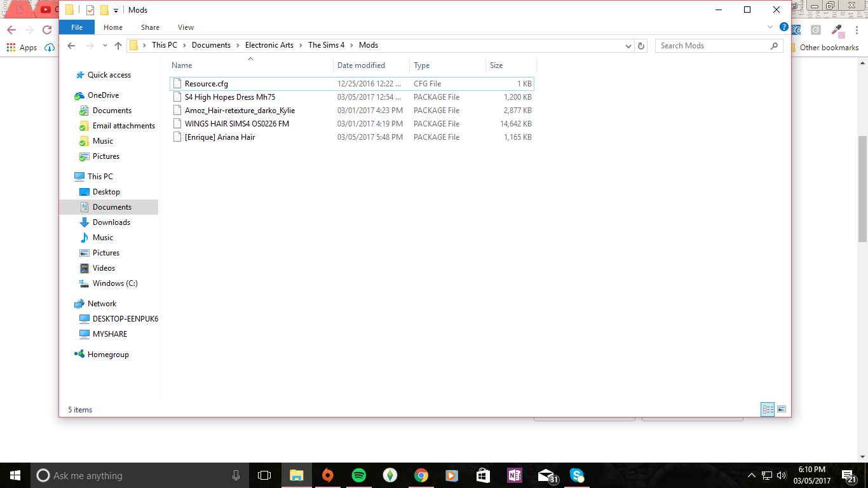Open Spotify from the taskbar
Viewport: 868px width, 488px height.
click(x=358, y=475)
